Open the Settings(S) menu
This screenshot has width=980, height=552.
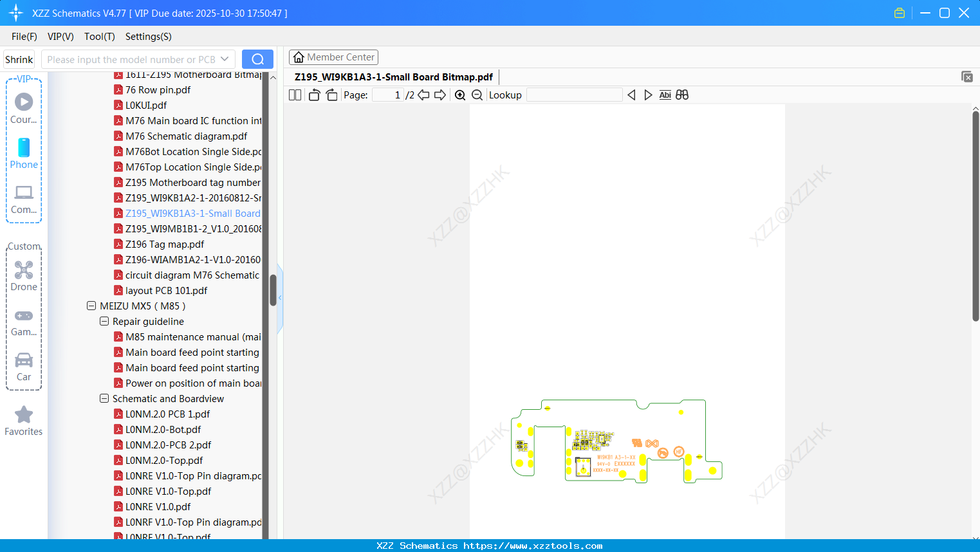(x=149, y=37)
